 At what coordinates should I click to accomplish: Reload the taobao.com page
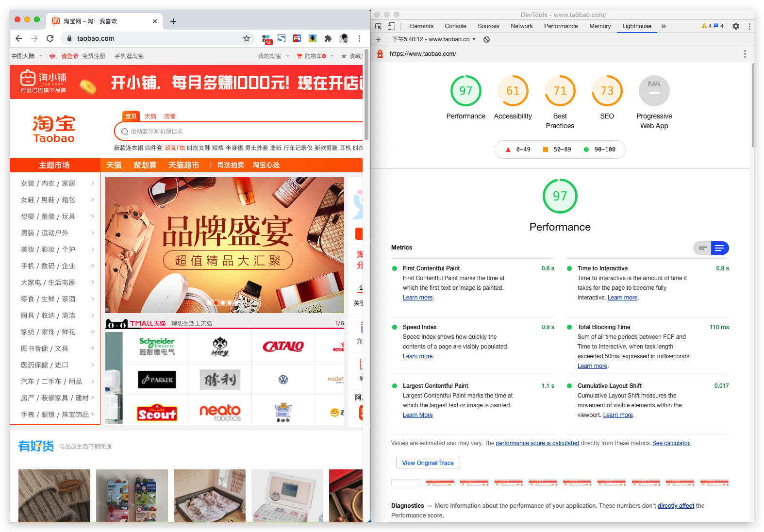(x=50, y=38)
